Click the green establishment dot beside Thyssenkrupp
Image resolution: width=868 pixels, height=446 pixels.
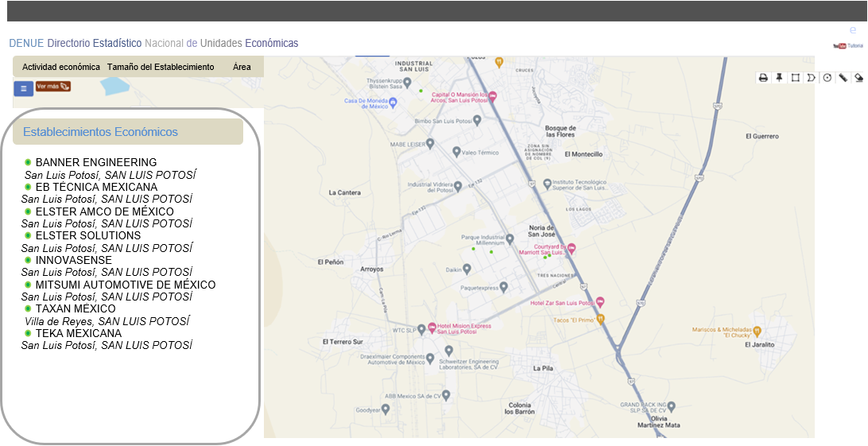click(420, 90)
